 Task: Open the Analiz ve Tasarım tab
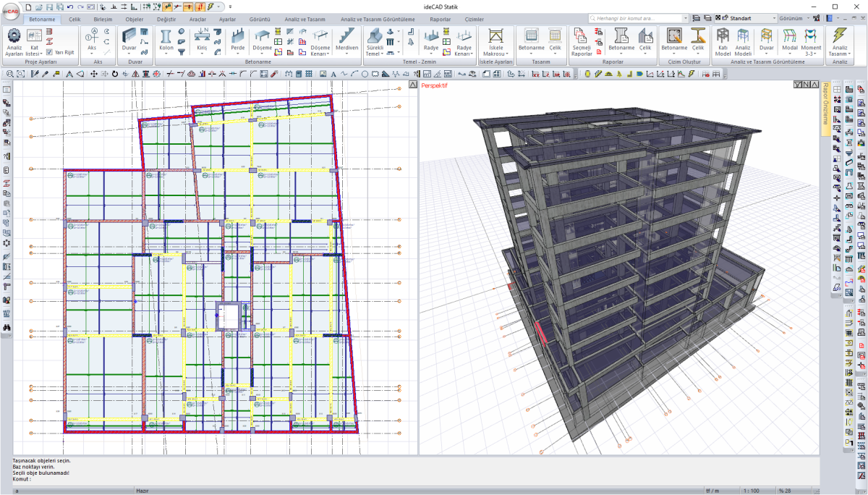[304, 20]
